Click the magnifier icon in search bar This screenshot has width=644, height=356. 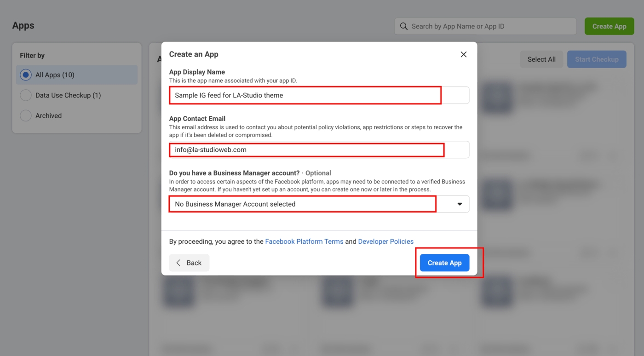click(x=404, y=27)
